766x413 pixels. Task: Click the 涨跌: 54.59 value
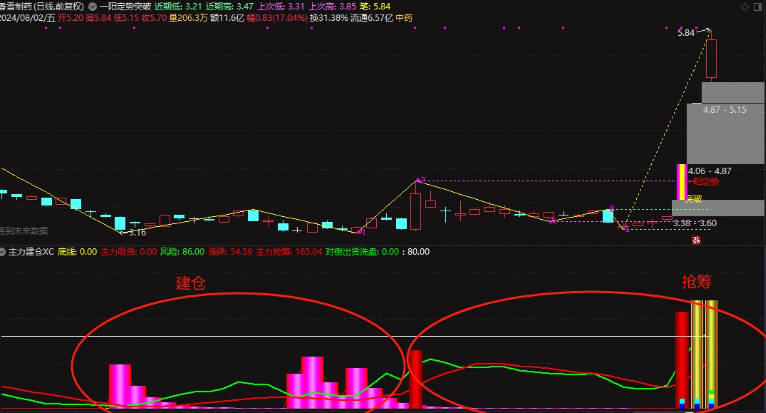coord(230,252)
